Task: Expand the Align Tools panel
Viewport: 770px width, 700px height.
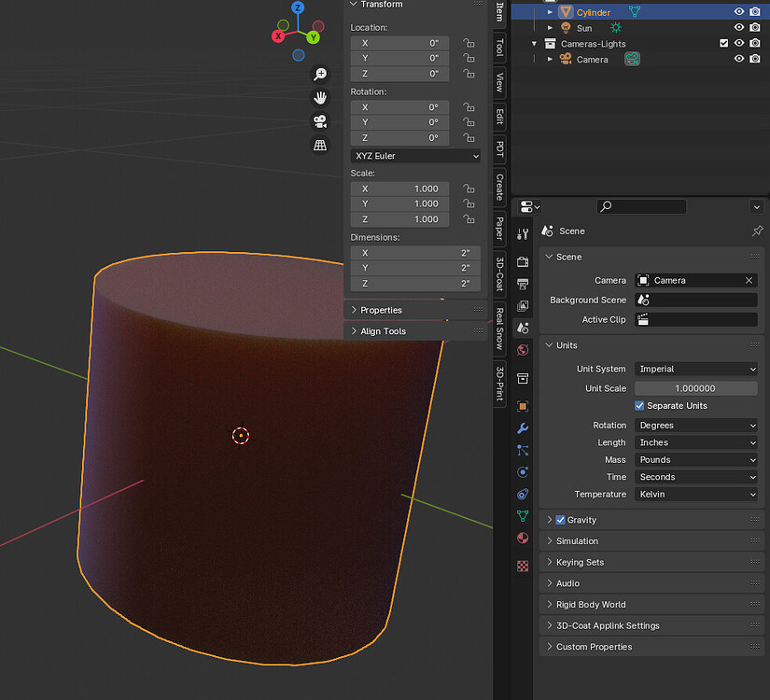Action: 415,331
